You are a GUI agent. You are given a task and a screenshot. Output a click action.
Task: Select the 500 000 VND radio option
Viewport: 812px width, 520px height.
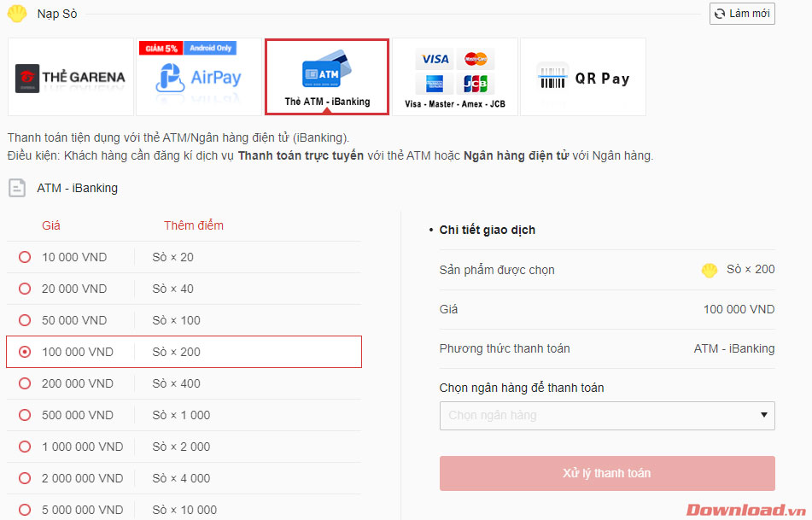click(x=25, y=415)
